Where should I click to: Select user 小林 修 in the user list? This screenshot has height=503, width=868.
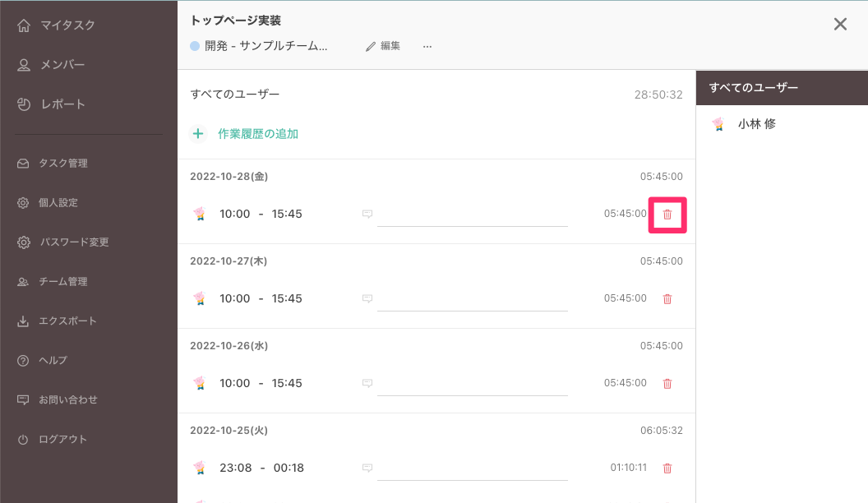pyautogui.click(x=756, y=125)
